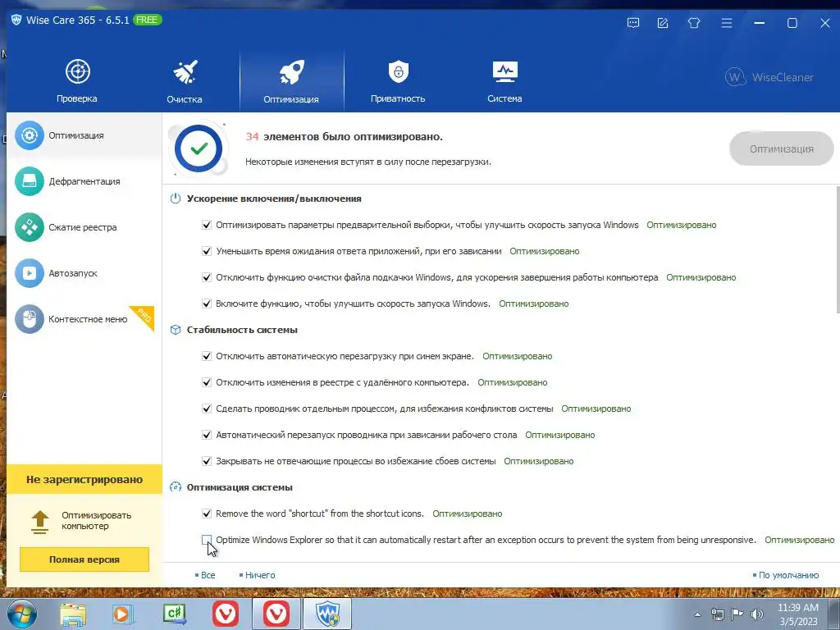The width and height of the screenshot is (840, 630).
Task: Click the active Vivaldi taskbar button
Action: click(x=276, y=614)
